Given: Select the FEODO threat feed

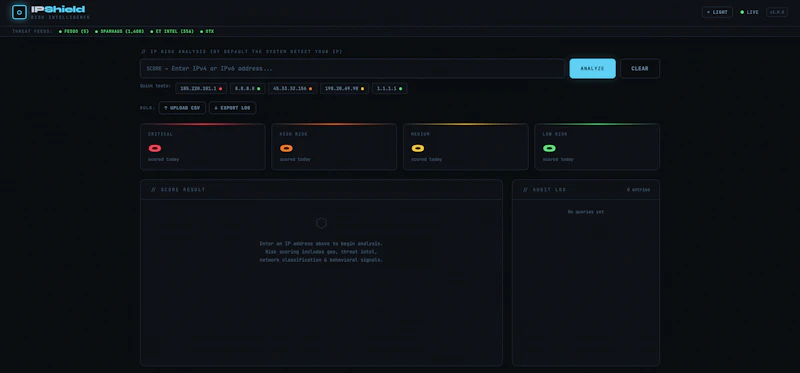Looking at the screenshot, I should (x=74, y=32).
